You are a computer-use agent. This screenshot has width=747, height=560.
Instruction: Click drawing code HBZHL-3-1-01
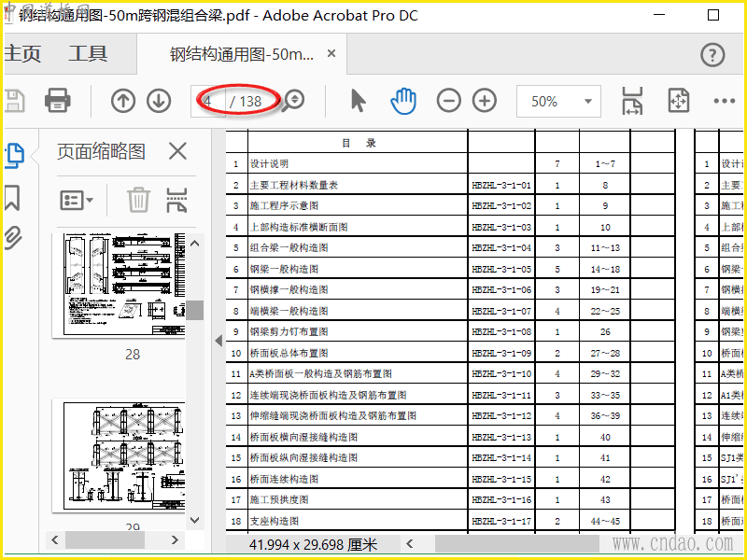pos(501,185)
